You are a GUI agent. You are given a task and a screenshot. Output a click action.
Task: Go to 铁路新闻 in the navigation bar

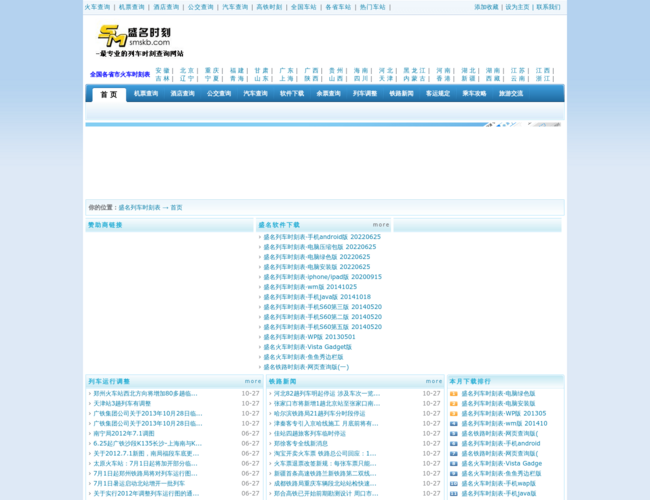[400, 94]
